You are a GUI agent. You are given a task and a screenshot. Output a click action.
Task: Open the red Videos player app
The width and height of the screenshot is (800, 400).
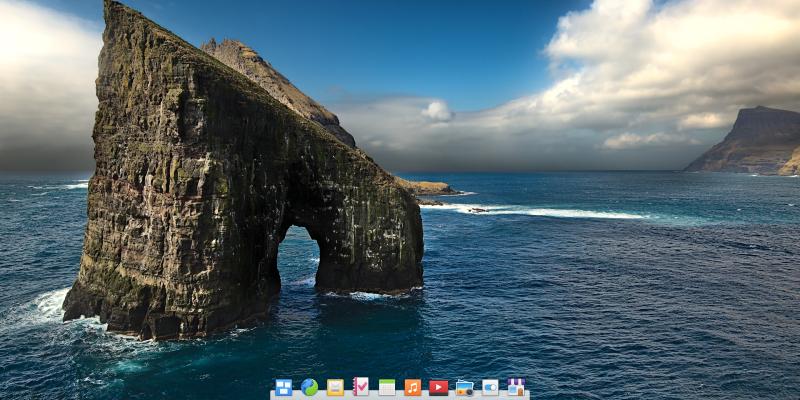[438, 387]
